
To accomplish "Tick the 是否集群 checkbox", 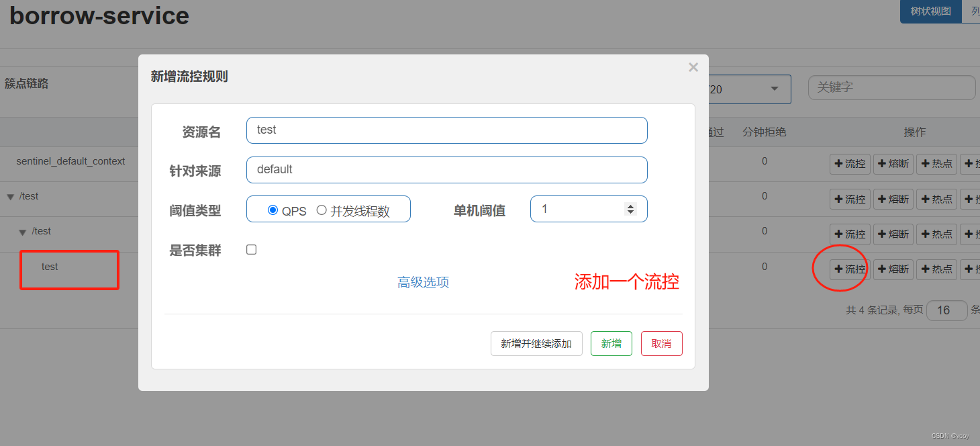I will [252, 250].
